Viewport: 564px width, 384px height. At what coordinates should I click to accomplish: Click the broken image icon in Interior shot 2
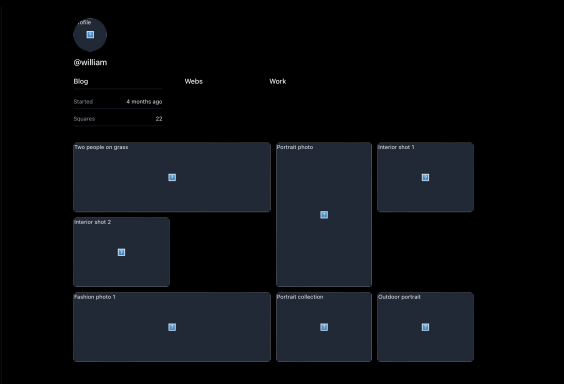[121, 252]
